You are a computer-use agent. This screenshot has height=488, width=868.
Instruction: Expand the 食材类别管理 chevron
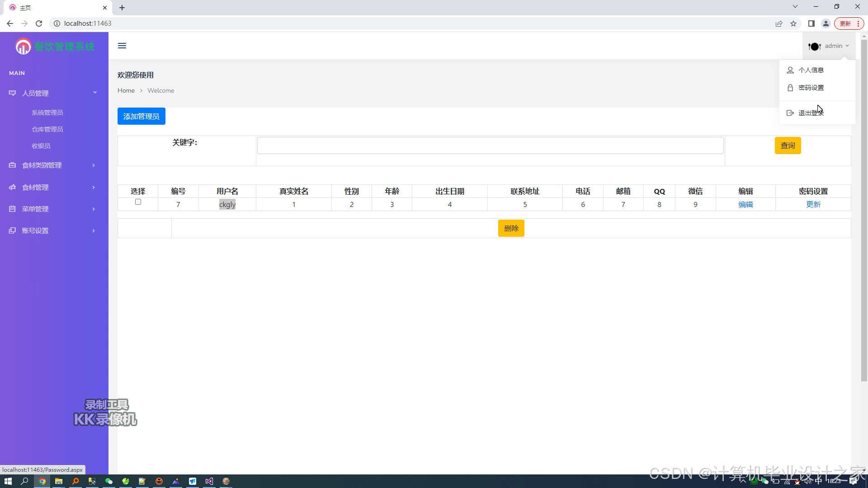coord(94,165)
